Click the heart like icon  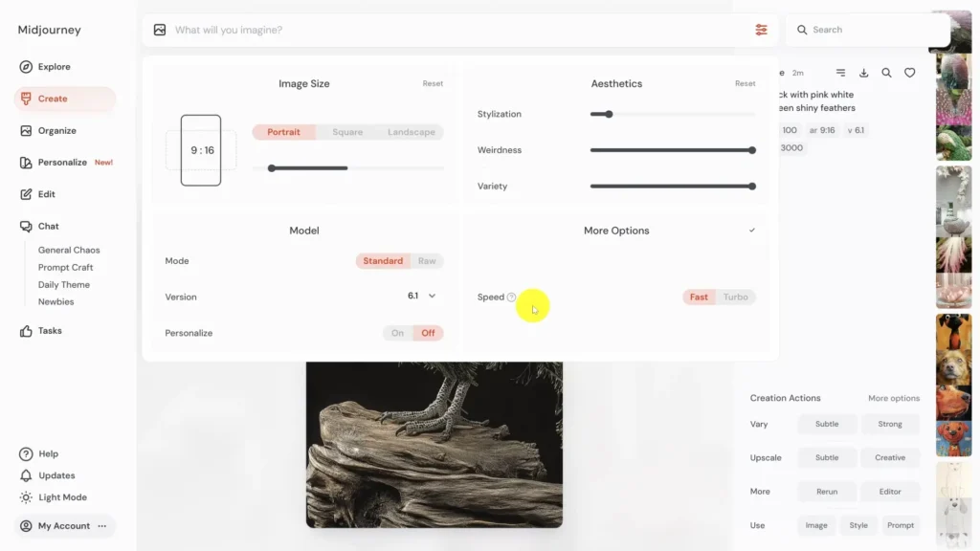910,73
